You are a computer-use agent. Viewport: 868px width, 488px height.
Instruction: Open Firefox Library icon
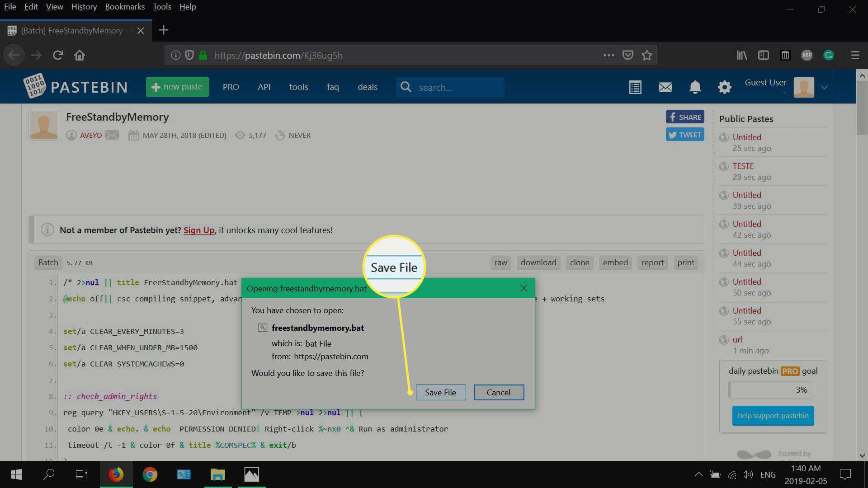point(742,55)
